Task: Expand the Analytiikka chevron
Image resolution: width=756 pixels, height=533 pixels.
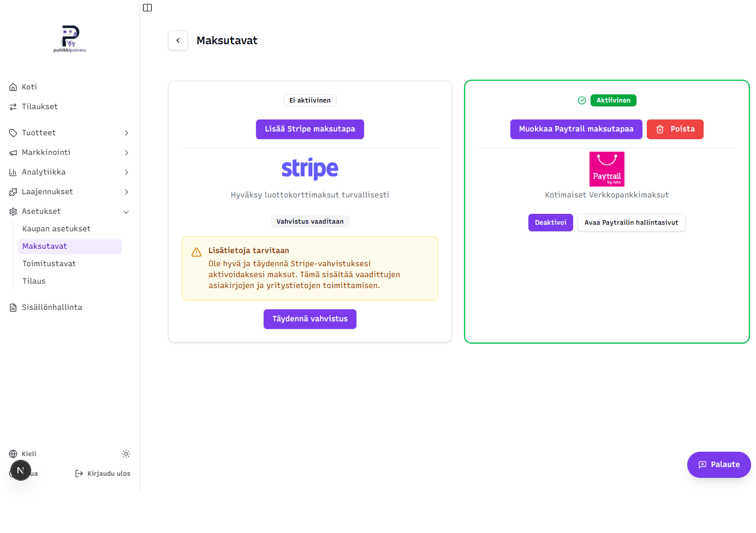Action: coord(127,172)
